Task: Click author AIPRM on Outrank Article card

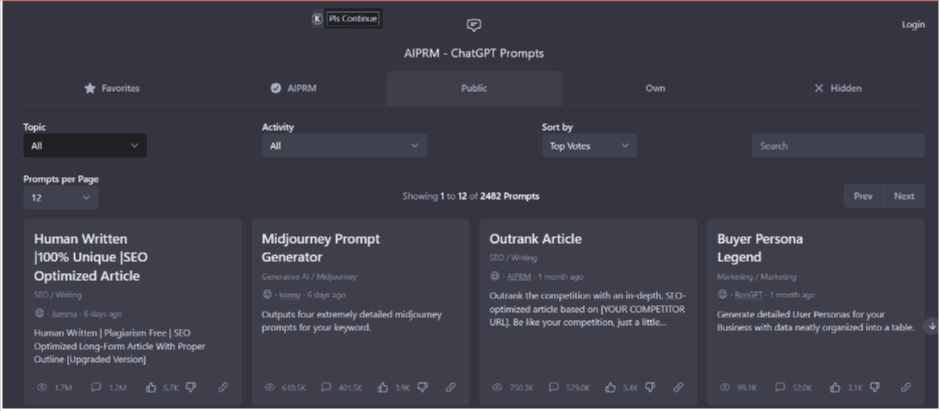Action: pos(519,277)
